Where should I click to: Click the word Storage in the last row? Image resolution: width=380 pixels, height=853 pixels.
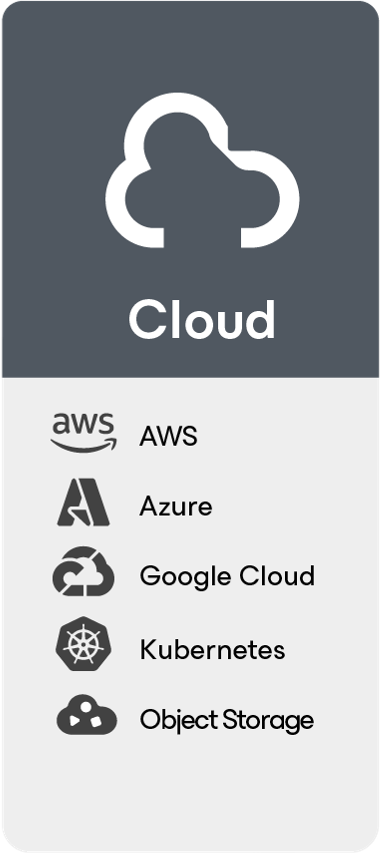[x=269, y=721]
